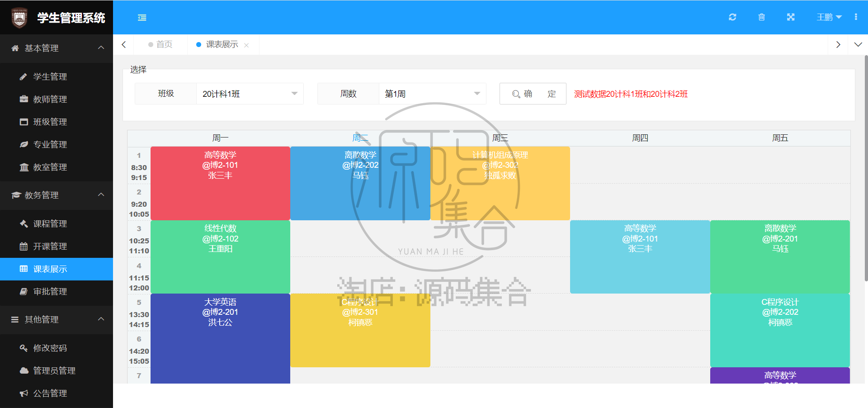Go to 修改密码 page
The height and width of the screenshot is (408, 868).
[x=57, y=348]
